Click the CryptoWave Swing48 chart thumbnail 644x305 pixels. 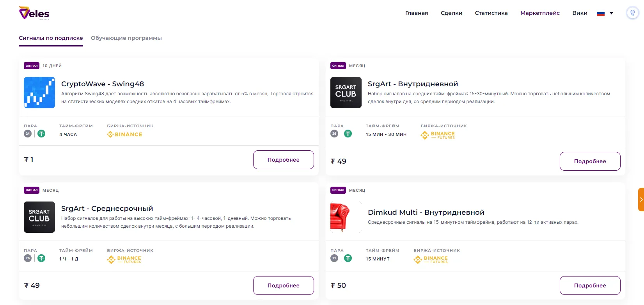pos(39,93)
